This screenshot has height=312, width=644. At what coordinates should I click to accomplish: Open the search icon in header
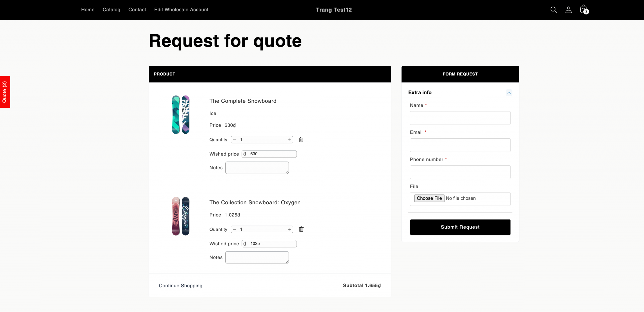pos(553,10)
